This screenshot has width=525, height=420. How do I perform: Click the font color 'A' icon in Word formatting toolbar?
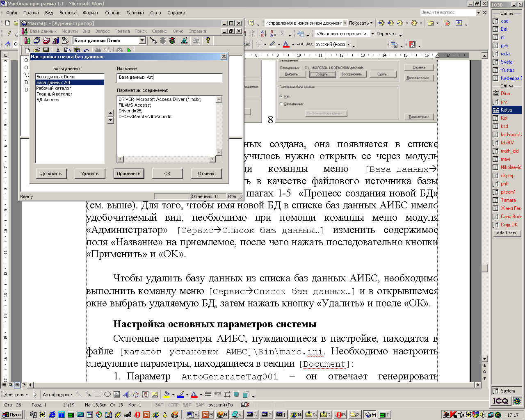(x=286, y=44)
